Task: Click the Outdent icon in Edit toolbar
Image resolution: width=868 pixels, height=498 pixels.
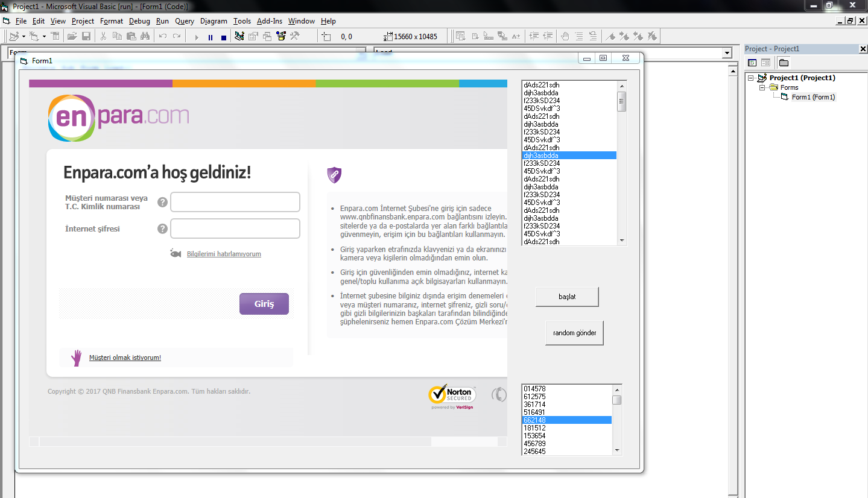Action: 548,36
